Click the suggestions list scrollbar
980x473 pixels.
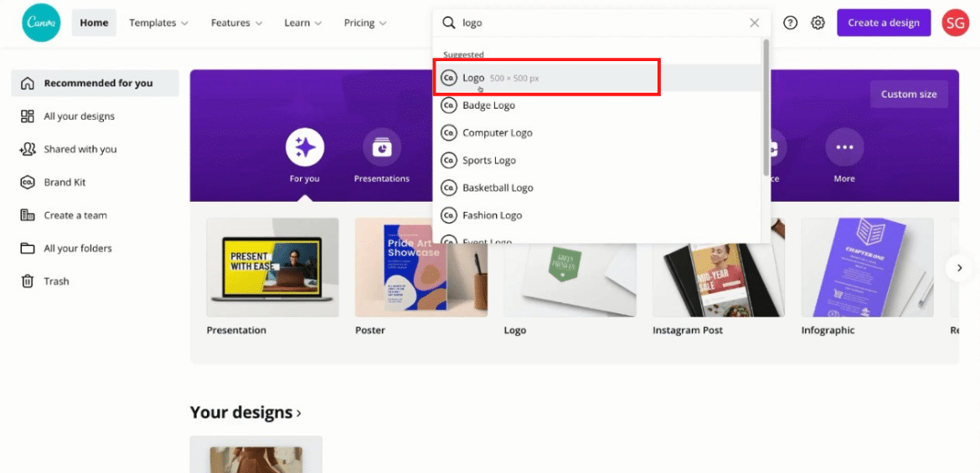click(x=766, y=107)
